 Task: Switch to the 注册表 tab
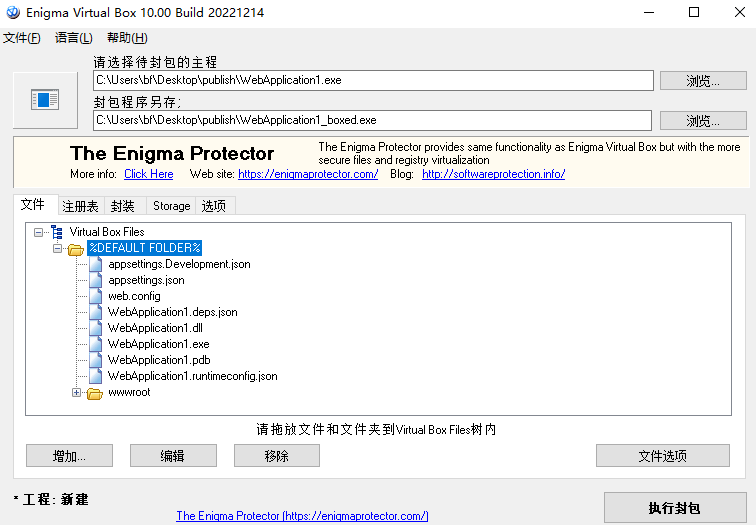point(80,206)
